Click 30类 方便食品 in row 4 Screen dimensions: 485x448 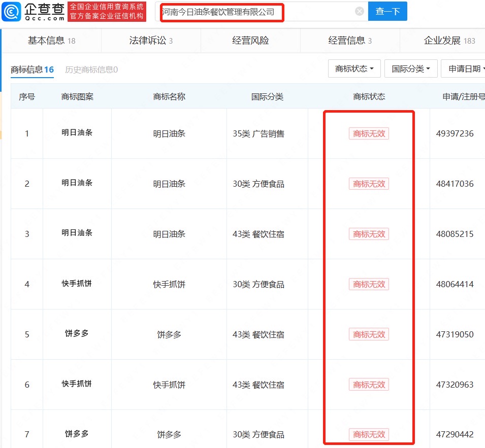point(258,284)
